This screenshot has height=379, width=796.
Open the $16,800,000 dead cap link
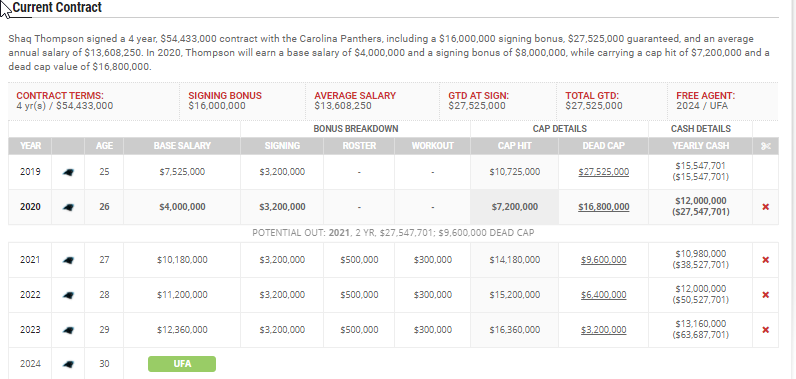click(x=604, y=207)
